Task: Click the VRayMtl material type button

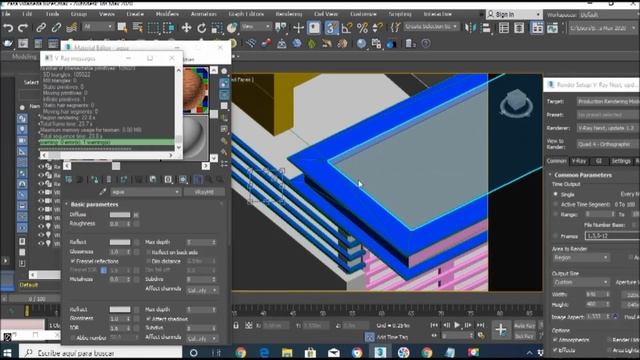Action: (204, 192)
